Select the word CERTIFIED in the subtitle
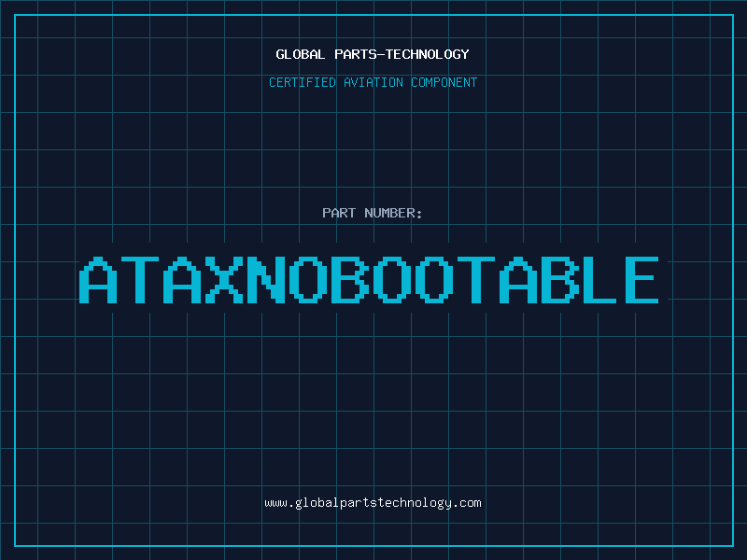This screenshot has width=747, height=560. coord(303,82)
